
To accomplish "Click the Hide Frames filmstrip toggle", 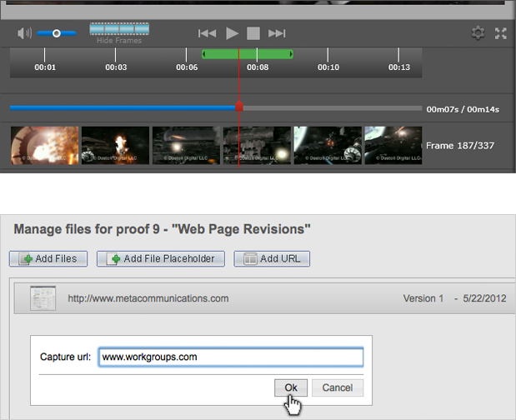I will 119,33.
